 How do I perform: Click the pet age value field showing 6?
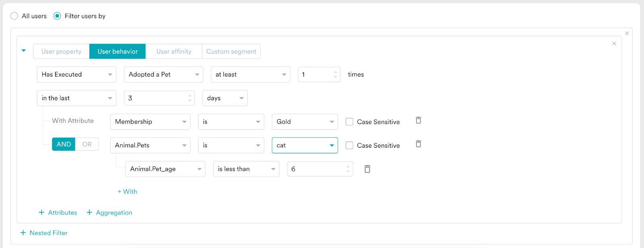coord(316,169)
